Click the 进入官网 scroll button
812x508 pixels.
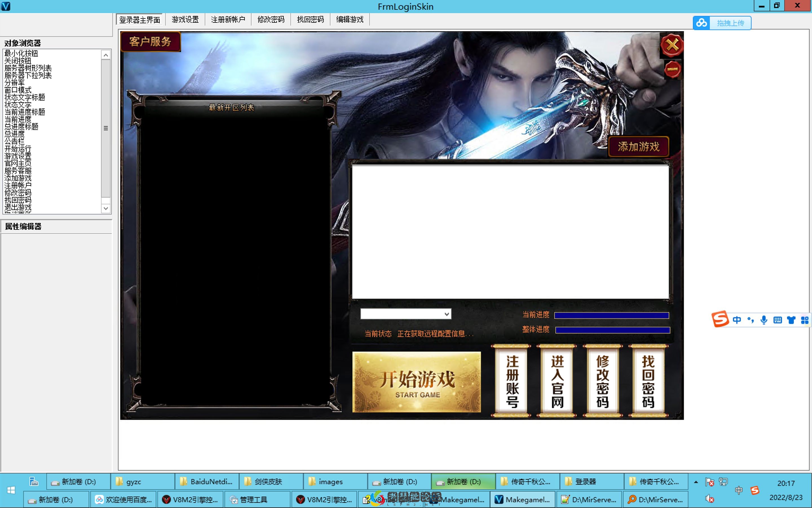click(557, 381)
